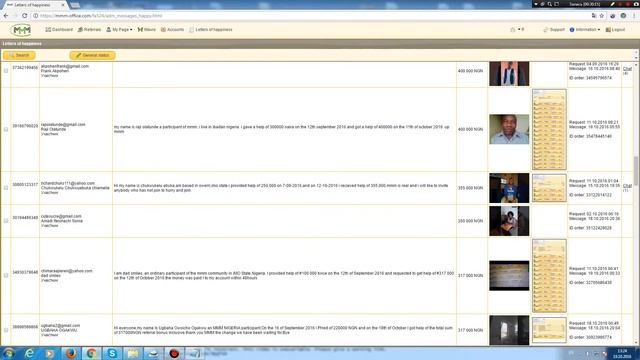Click the MMM logo
This screenshot has height=360, width=640.
[21, 30]
